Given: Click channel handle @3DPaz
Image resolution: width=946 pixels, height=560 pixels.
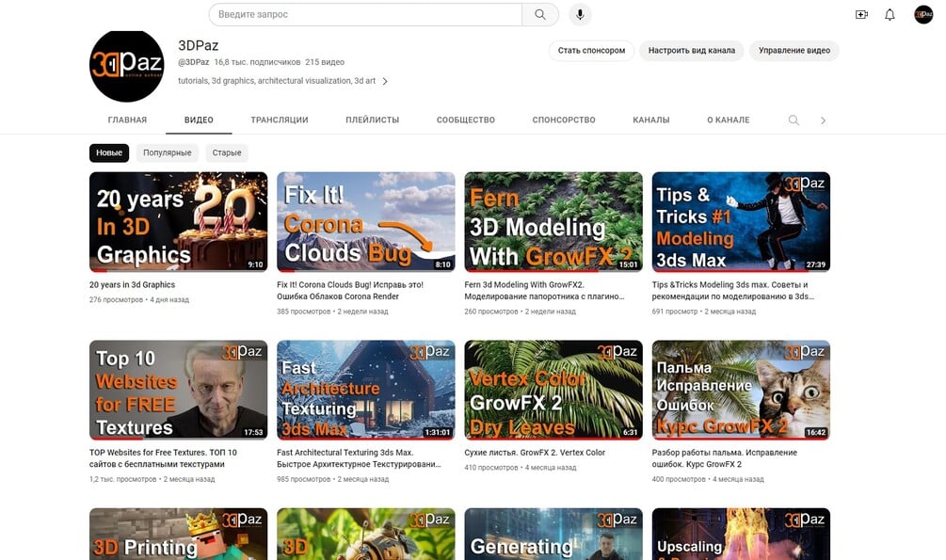Looking at the screenshot, I should pos(193,62).
